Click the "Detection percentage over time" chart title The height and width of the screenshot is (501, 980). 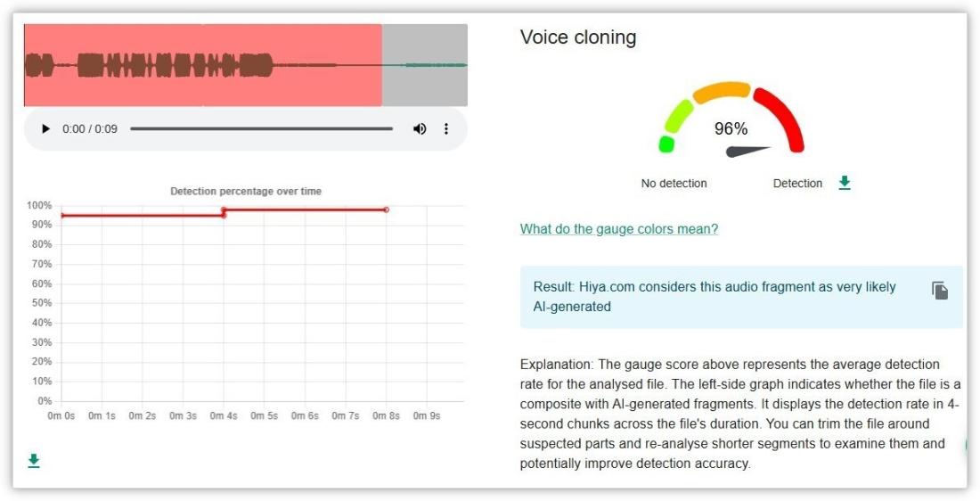(246, 191)
